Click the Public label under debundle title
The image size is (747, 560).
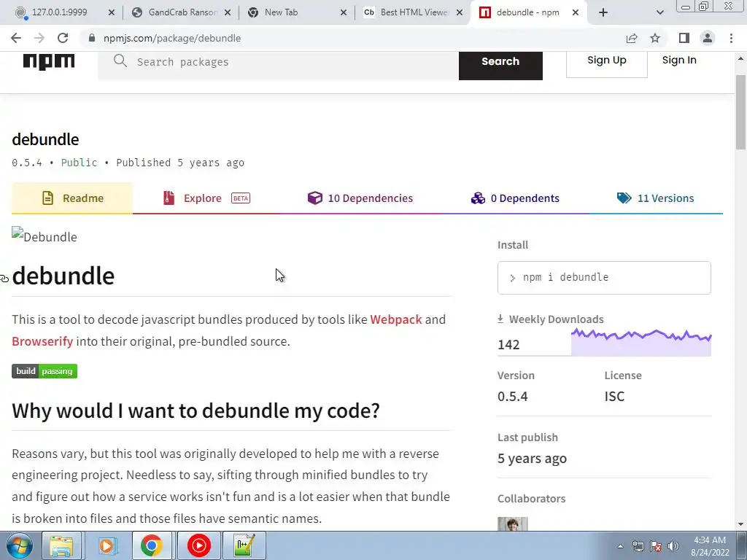pyautogui.click(x=79, y=163)
